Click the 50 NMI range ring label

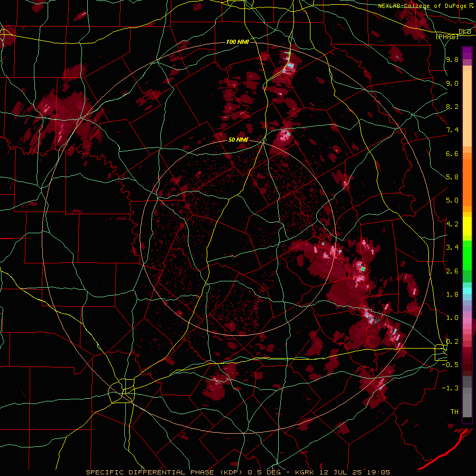pyautogui.click(x=238, y=140)
